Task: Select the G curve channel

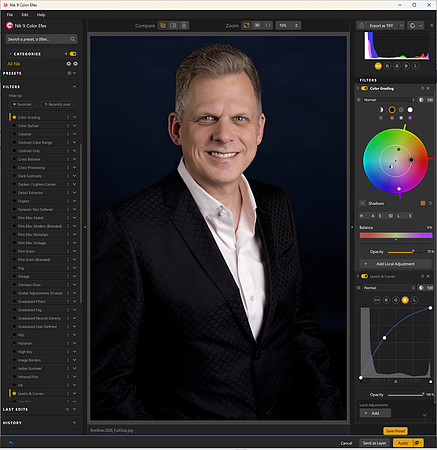Action: click(x=396, y=300)
